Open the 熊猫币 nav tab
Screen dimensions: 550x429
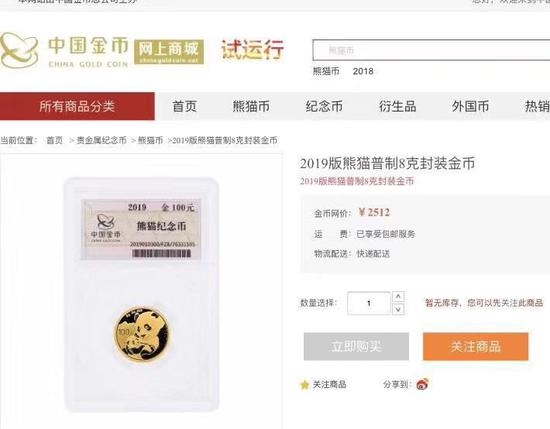251,106
